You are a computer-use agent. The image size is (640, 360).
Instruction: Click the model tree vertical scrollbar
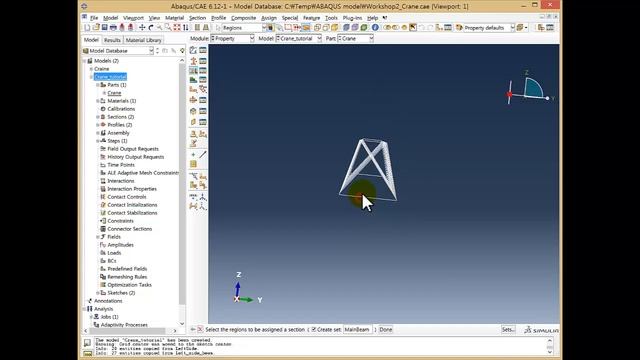(182, 184)
